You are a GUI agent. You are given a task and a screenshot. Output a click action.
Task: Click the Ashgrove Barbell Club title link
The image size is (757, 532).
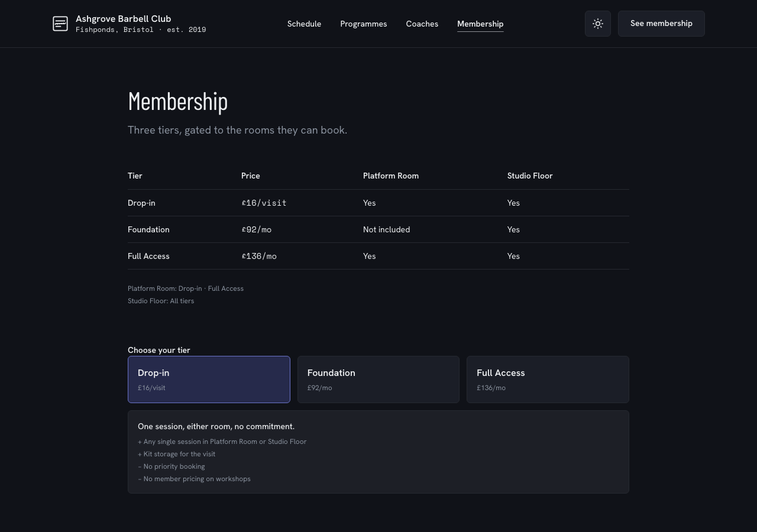[x=123, y=19]
